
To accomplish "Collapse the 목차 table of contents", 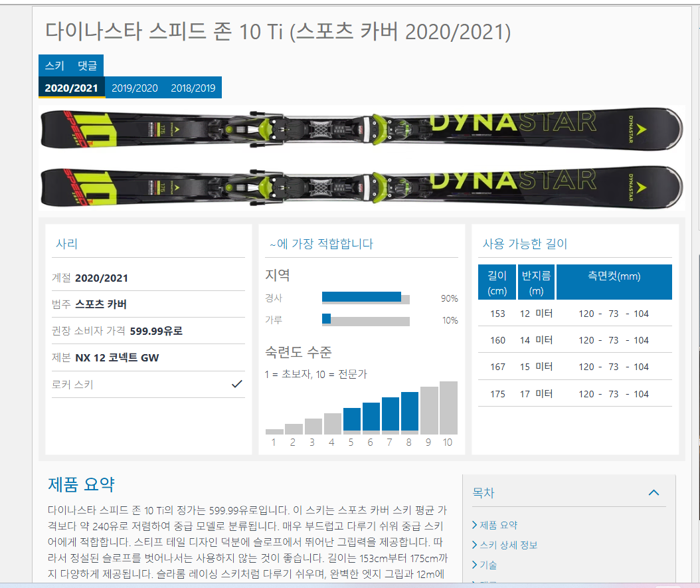I will point(654,492).
